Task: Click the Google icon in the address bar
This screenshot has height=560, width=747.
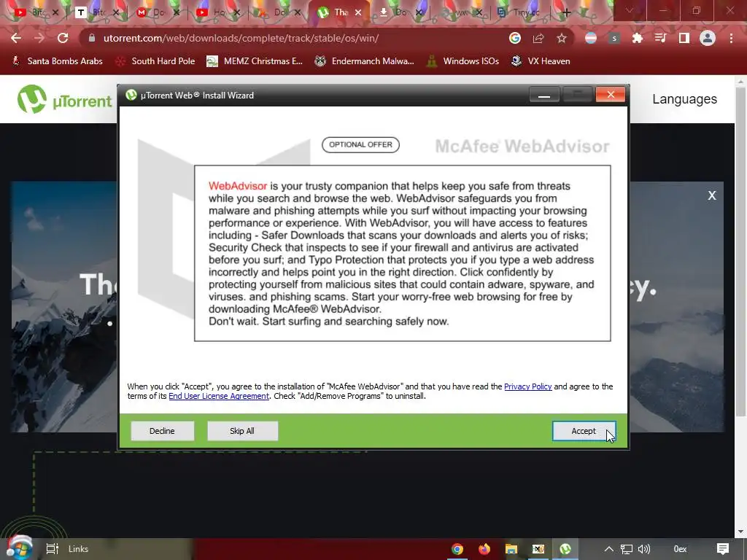Action: click(514, 38)
